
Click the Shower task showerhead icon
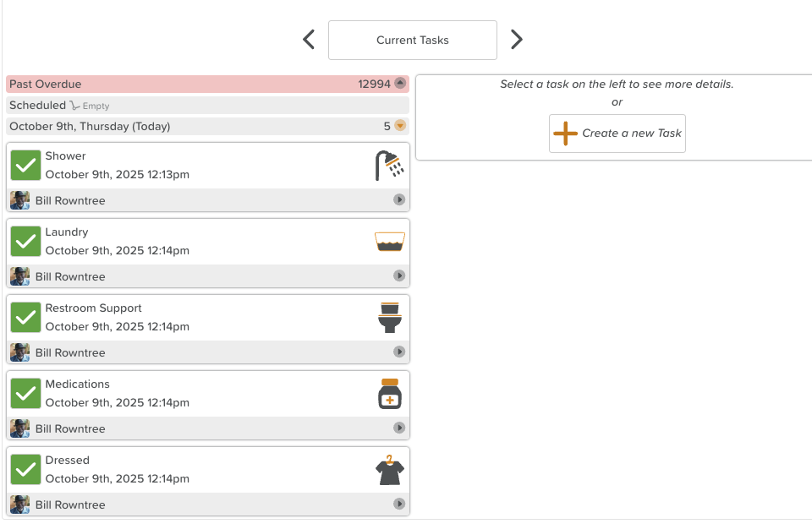(389, 166)
